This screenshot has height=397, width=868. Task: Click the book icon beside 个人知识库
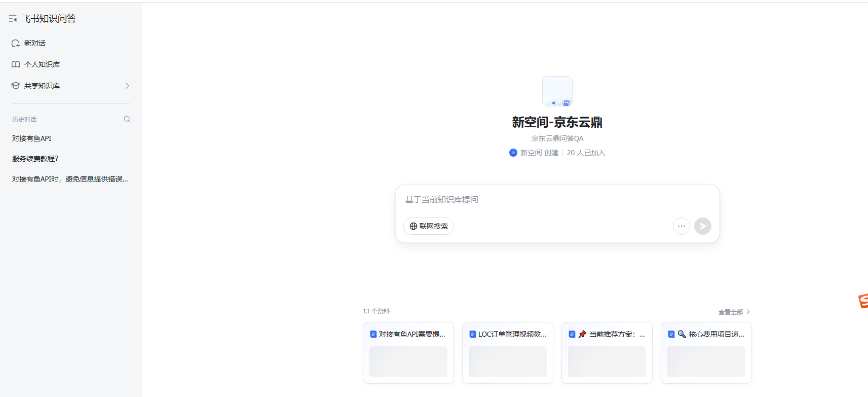coord(16,64)
